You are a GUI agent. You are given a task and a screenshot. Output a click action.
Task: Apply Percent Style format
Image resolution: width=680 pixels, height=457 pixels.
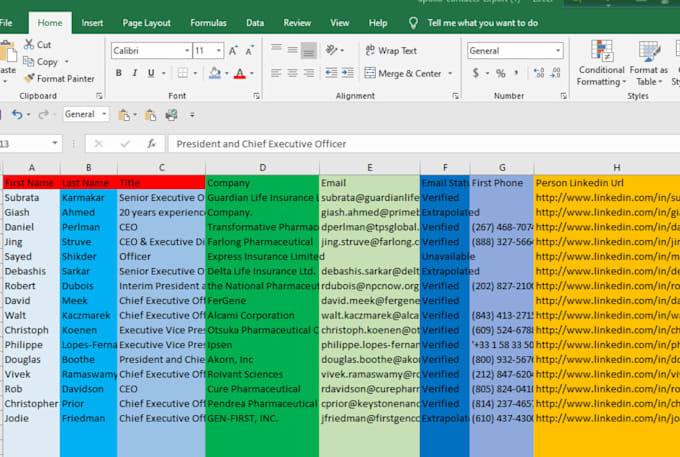(x=501, y=73)
